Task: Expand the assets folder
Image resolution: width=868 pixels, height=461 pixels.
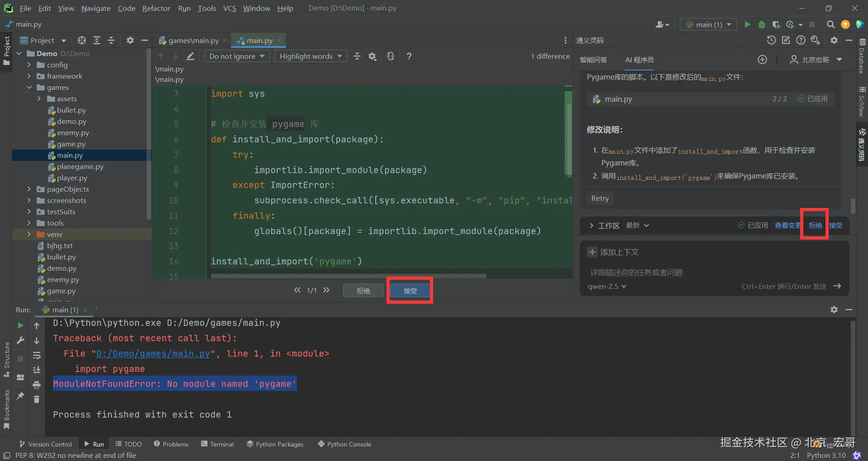Action: point(39,99)
